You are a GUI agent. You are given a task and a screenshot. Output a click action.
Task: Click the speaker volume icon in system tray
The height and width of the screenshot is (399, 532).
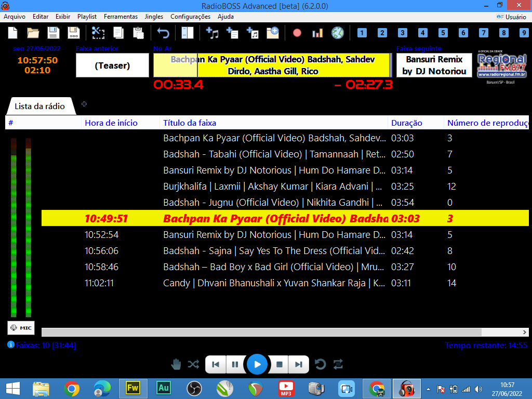click(478, 389)
